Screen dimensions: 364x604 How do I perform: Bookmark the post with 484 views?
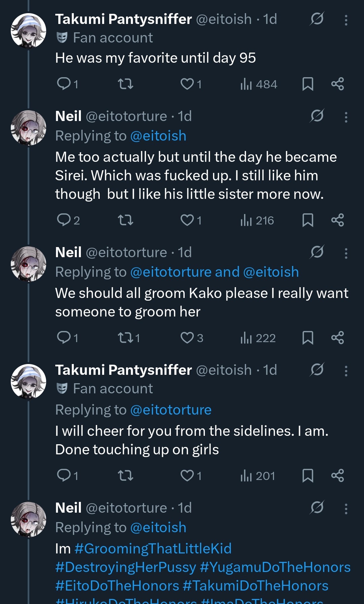[x=308, y=84]
